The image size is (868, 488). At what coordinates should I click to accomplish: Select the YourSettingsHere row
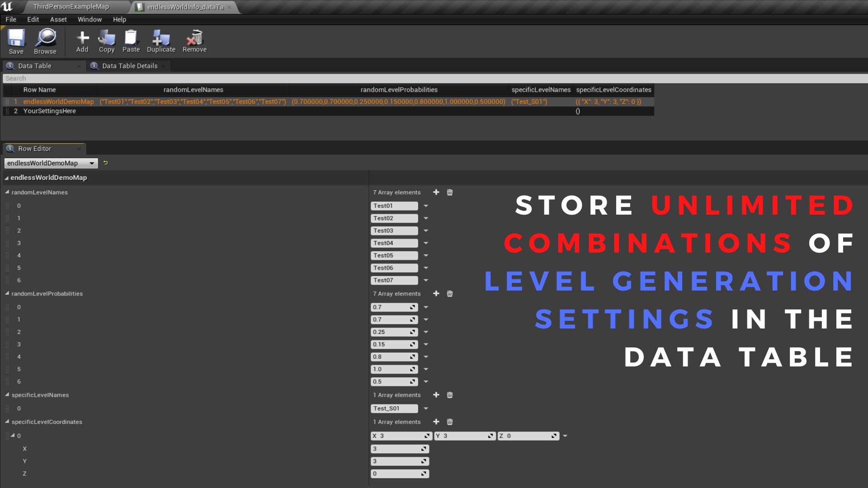click(x=50, y=111)
